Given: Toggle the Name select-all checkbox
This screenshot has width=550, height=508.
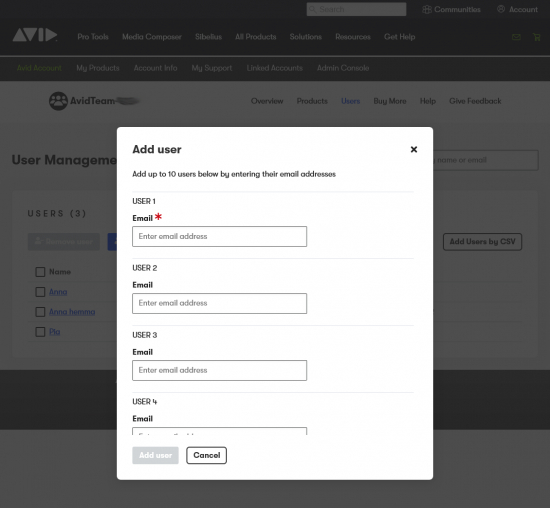Looking at the screenshot, I should click(x=40, y=272).
